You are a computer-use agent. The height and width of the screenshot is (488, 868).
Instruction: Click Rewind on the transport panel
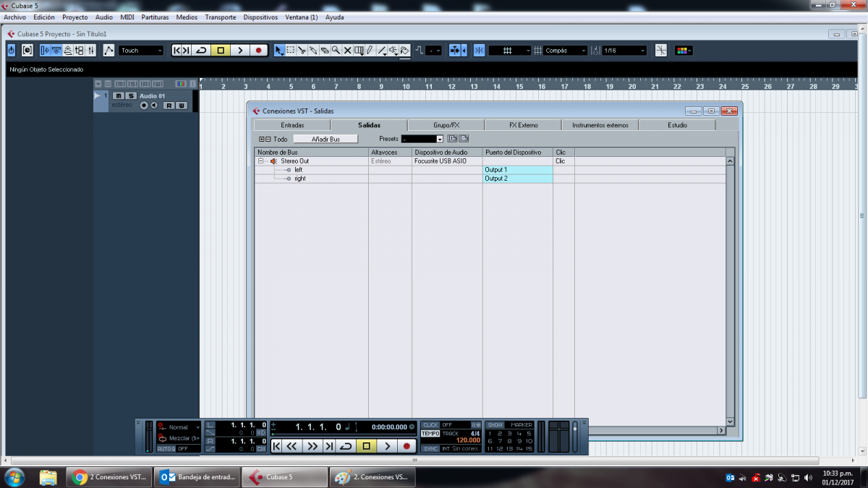[x=292, y=446]
